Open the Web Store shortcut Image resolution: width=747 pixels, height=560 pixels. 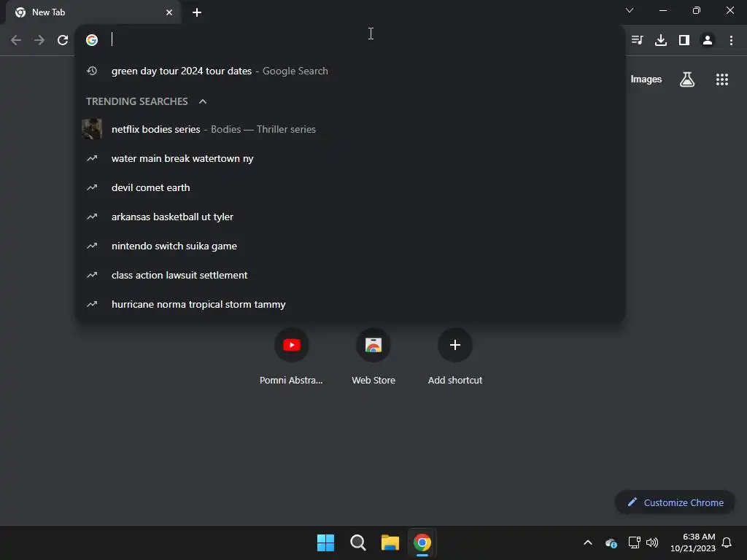[373, 356]
